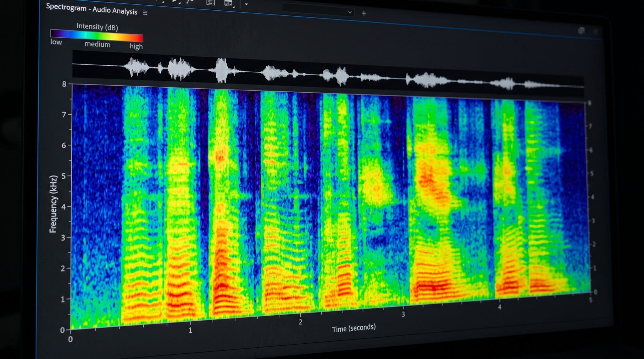Click the 4 kHz label on the left frequency axis
644x359 pixels.
click(x=64, y=207)
